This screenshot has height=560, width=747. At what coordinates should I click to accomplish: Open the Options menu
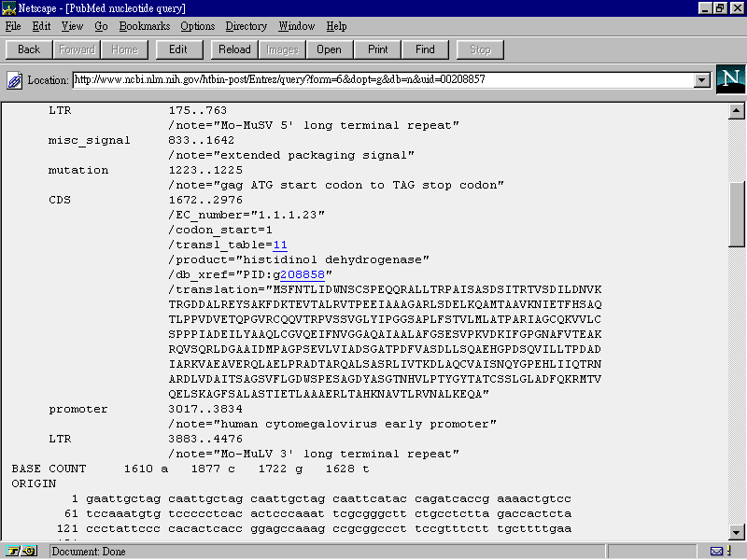(x=198, y=26)
